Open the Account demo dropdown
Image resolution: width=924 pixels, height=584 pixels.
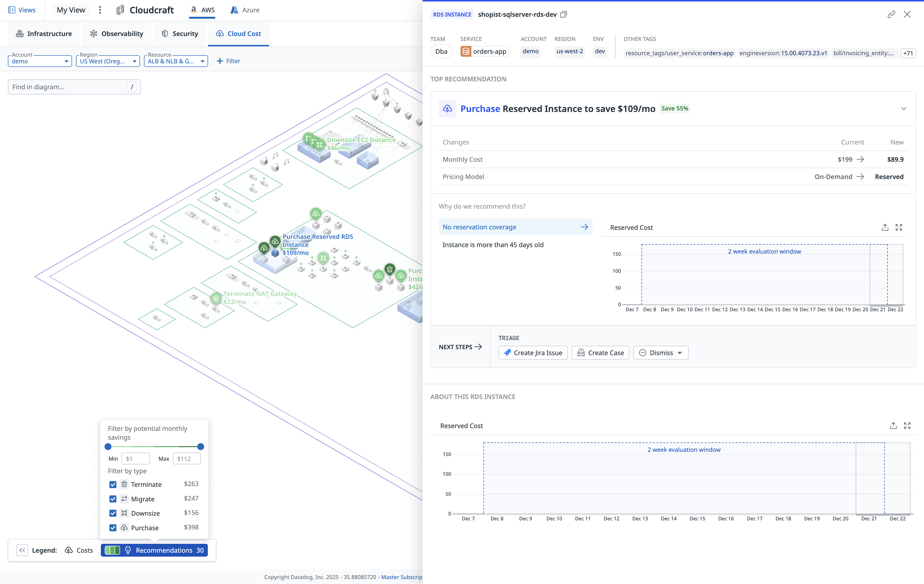pyautogui.click(x=39, y=61)
